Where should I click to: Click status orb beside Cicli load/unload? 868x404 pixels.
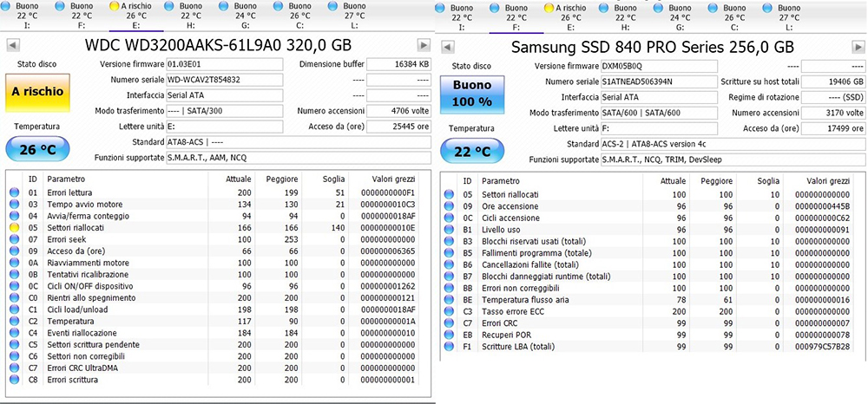click(14, 310)
